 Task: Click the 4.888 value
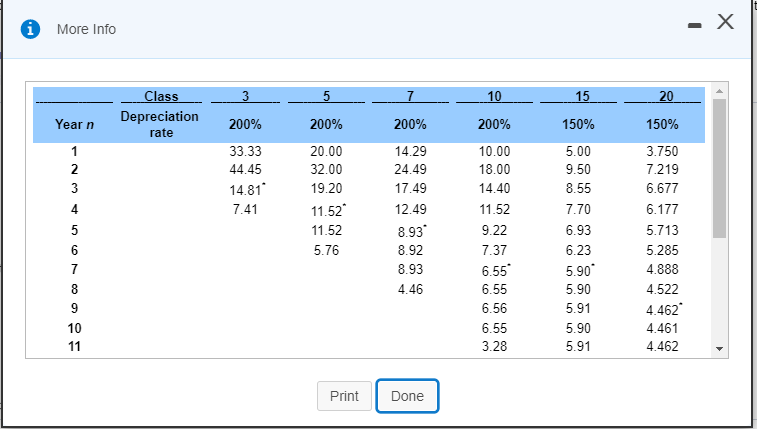coord(662,269)
